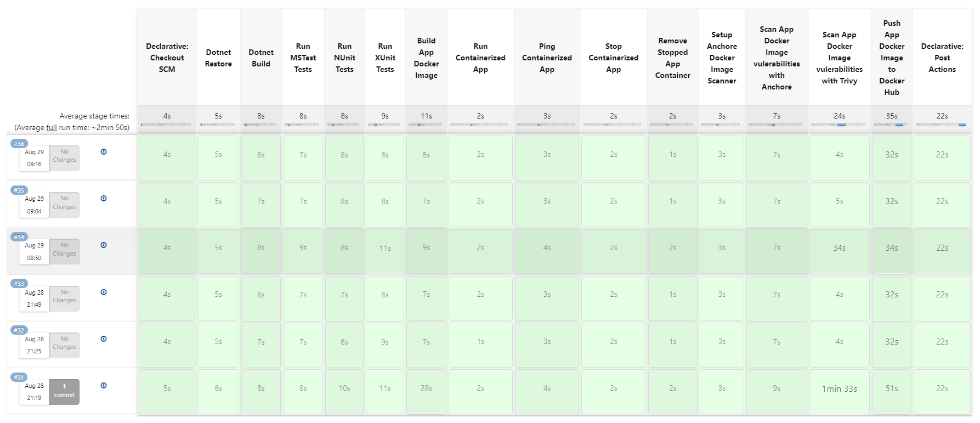
Task: Click the circular icon beside build #32
Action: 104,339
